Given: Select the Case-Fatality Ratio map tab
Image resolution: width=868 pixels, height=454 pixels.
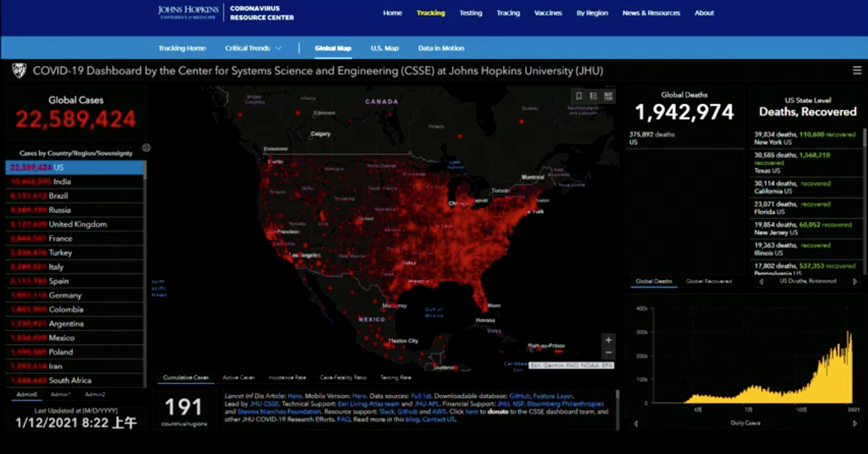Looking at the screenshot, I should coord(343,378).
